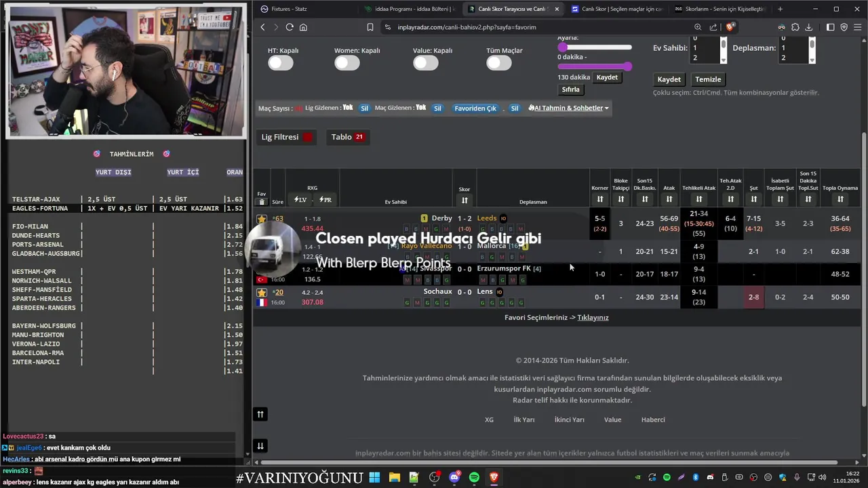Open Lig Filtresi button
The width and height of the screenshot is (868, 488).
(287, 137)
